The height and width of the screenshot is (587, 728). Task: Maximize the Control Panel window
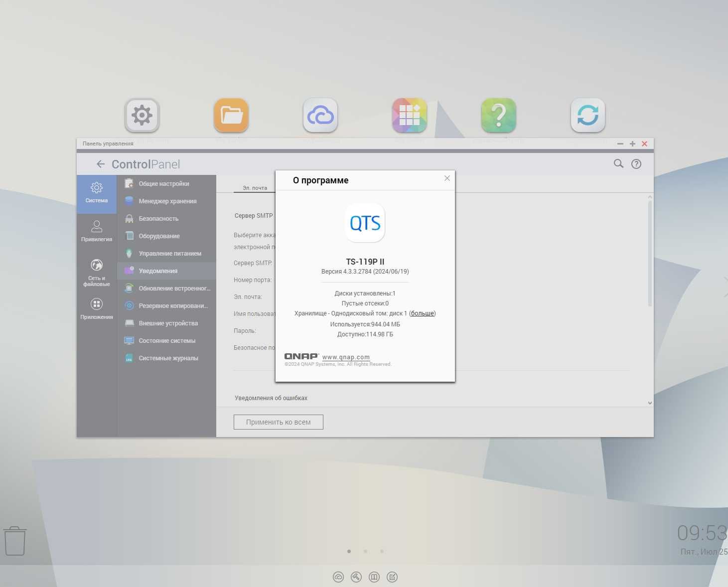point(632,144)
